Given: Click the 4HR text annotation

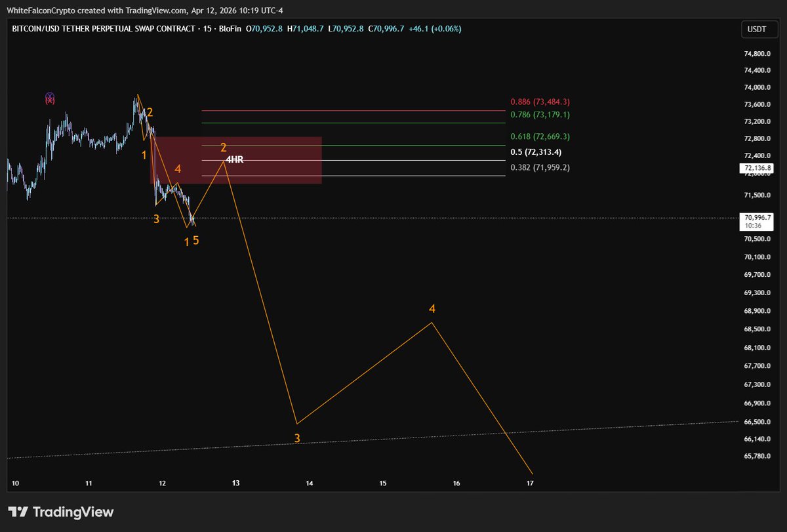Looking at the screenshot, I should pyautogui.click(x=234, y=159).
